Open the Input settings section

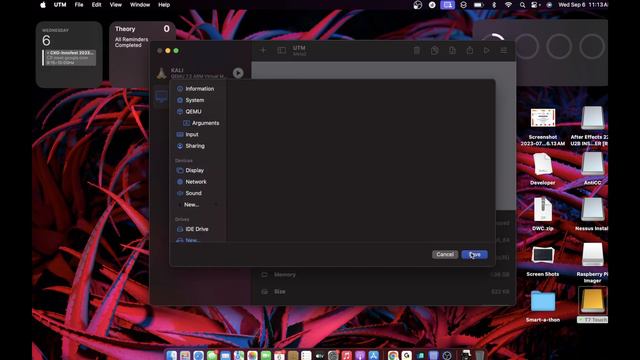(x=188, y=134)
